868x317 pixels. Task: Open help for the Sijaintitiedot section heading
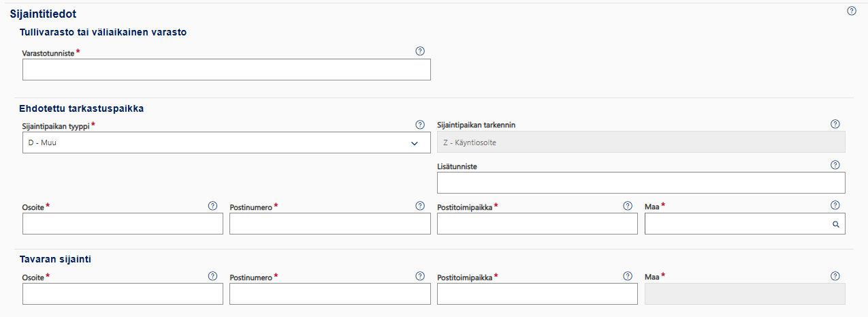(851, 11)
